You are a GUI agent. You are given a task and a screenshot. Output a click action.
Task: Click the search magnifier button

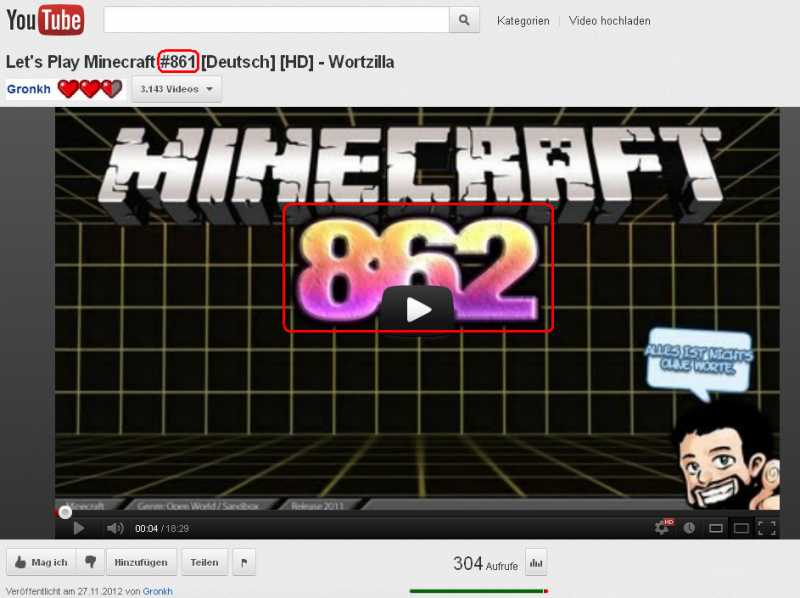point(463,20)
